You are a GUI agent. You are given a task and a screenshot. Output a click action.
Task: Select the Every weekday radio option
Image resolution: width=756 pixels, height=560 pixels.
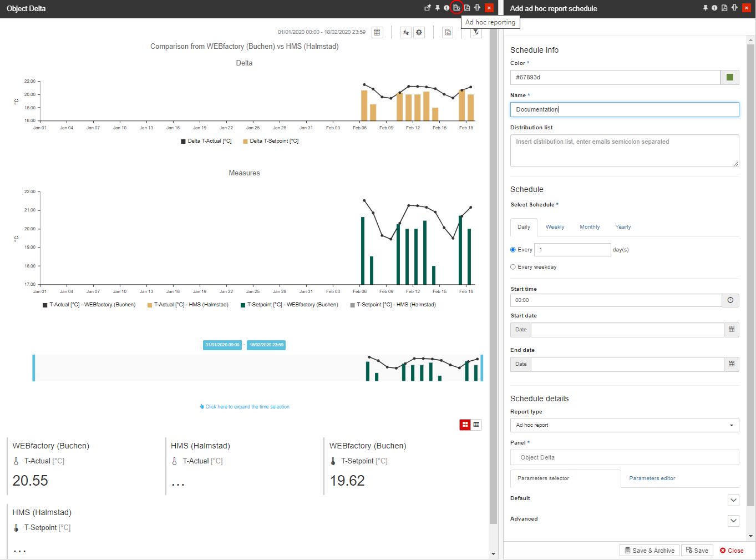click(x=513, y=267)
